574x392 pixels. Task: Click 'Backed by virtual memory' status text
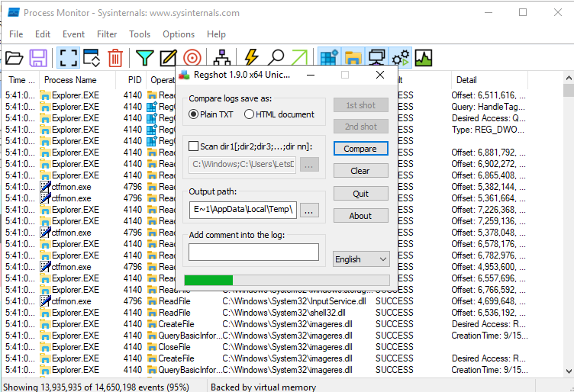tap(263, 387)
